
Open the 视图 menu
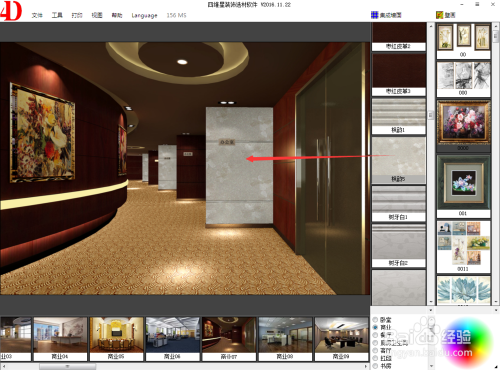pyautogui.click(x=97, y=15)
